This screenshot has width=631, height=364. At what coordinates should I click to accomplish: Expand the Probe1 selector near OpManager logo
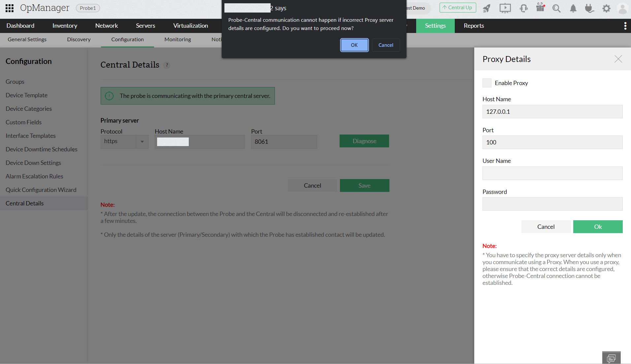point(87,8)
